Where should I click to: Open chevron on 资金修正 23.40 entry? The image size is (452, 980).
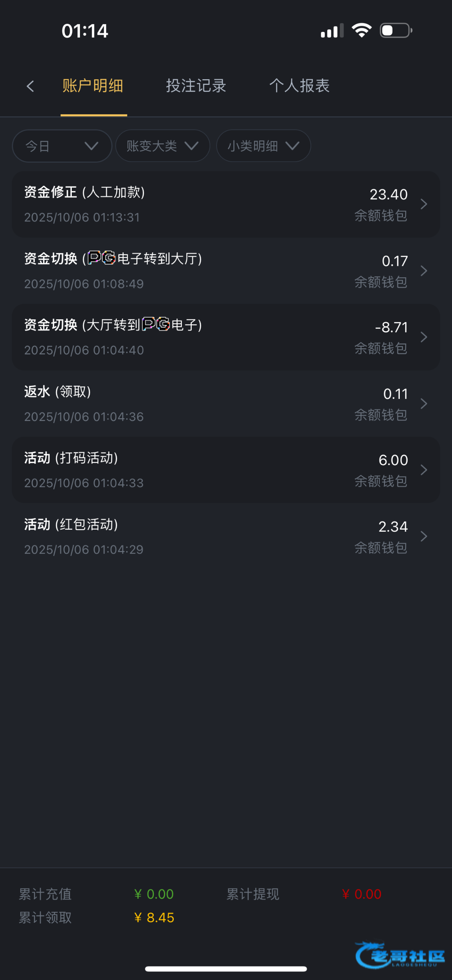424,204
